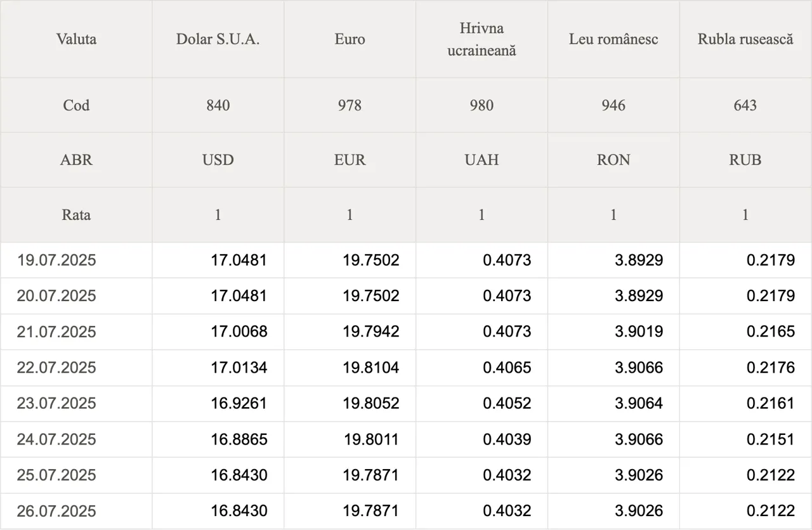Select USD rate 16.8865 value

[239, 439]
